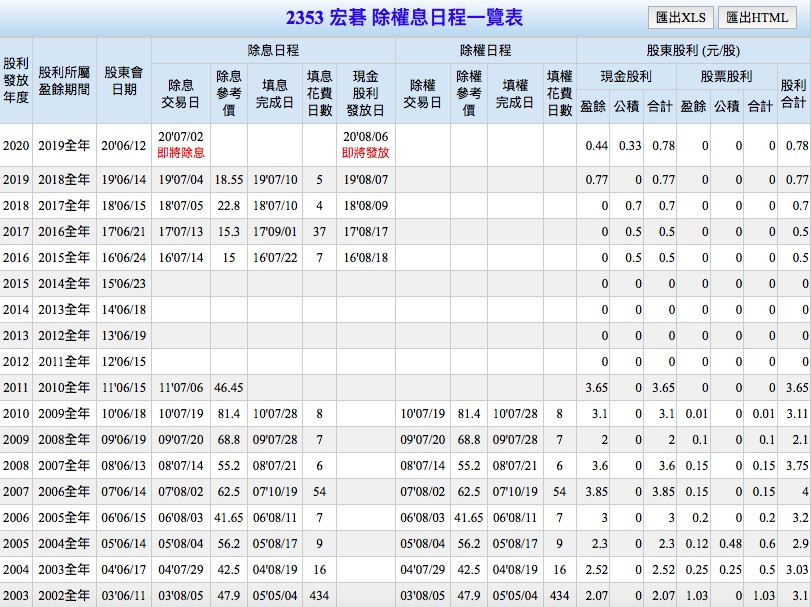This screenshot has height=607, width=811.
Task: Select the 股利發放年度 column header
Action: pos(16,82)
